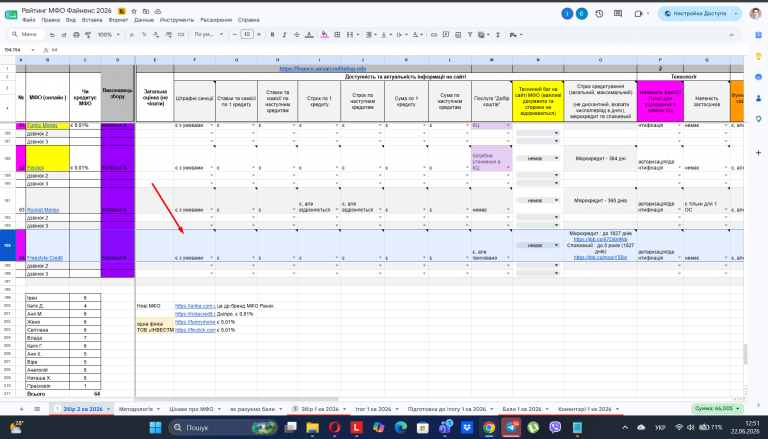Viewport: 768px width, 439px height.
Task: Open the functions sigma menu
Action: click(x=498, y=35)
